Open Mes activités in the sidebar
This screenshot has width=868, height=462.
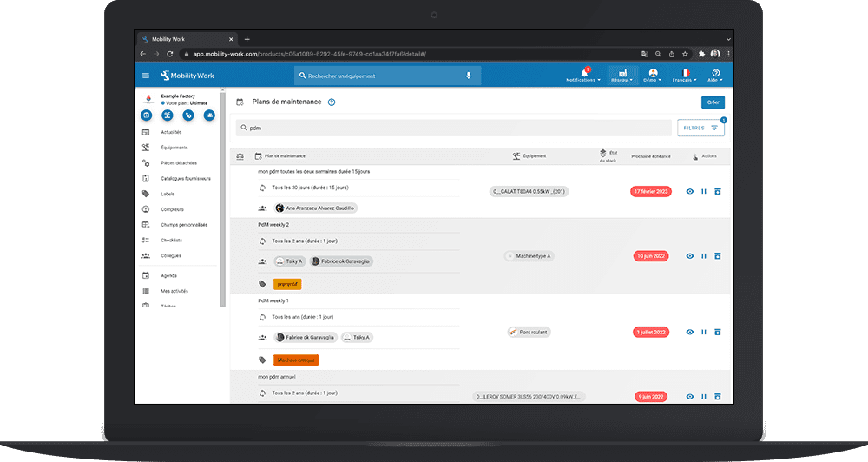coord(174,292)
